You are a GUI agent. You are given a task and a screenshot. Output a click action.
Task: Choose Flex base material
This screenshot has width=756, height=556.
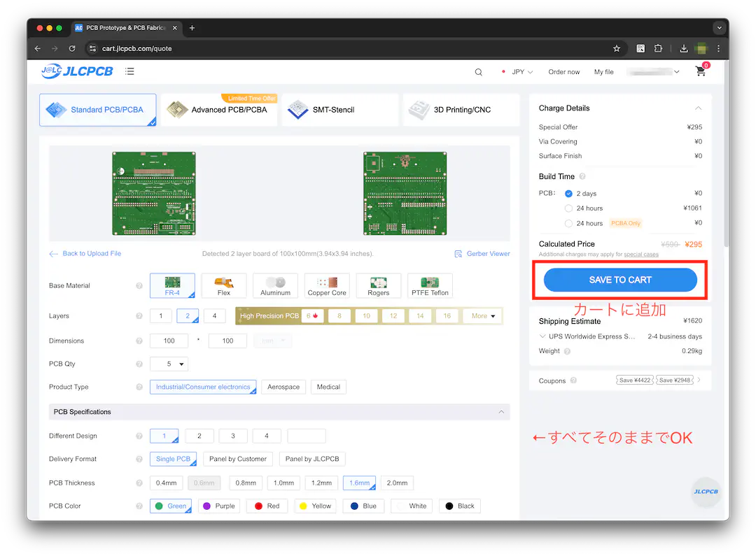point(224,286)
